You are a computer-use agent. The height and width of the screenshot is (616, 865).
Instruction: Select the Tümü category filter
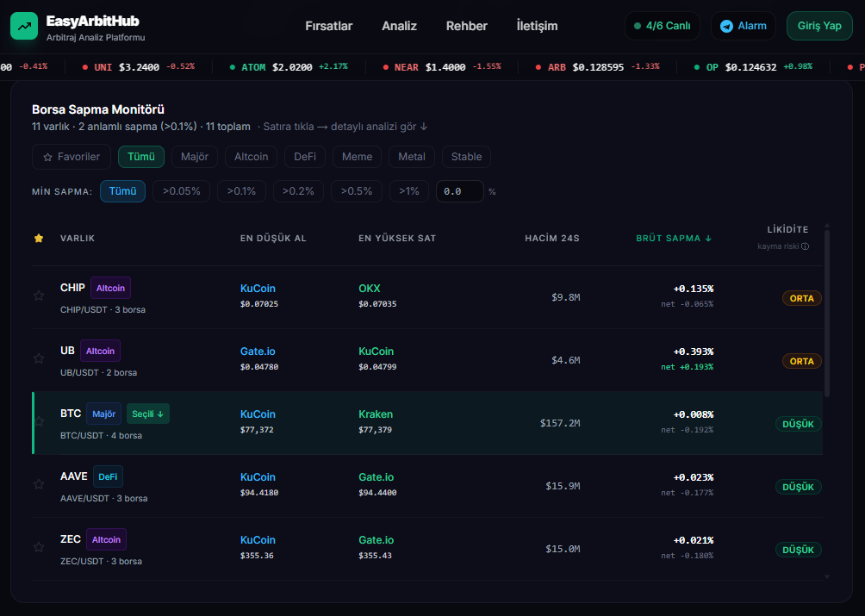141,157
